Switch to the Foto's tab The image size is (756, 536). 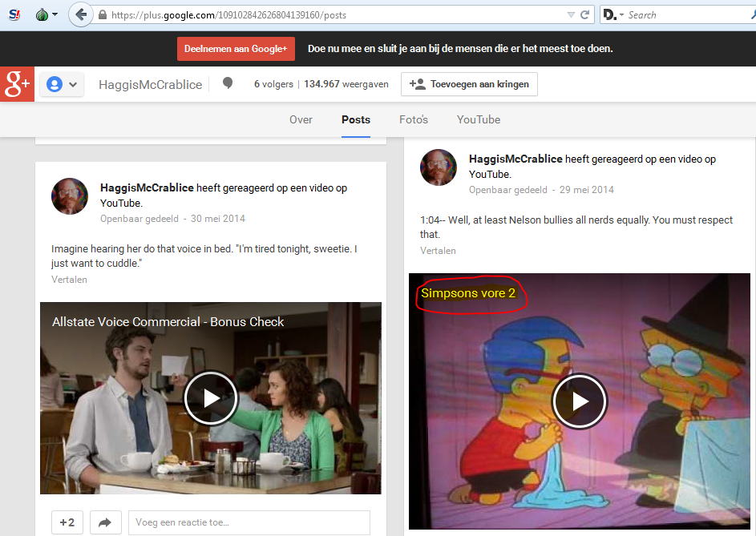coord(413,119)
